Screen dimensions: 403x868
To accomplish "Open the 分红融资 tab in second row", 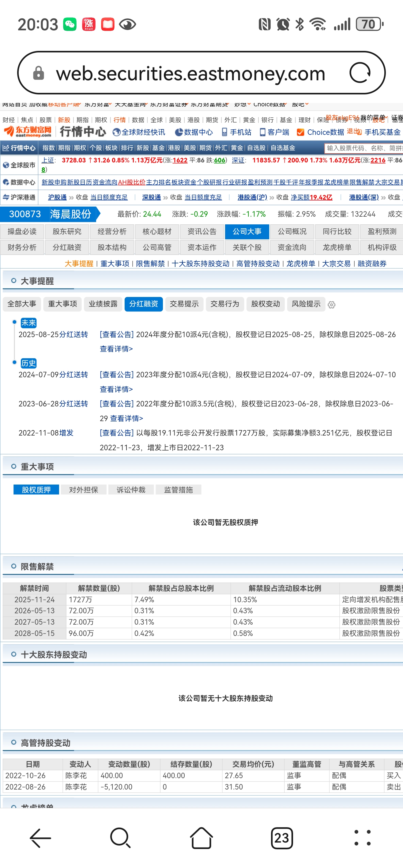I will coord(67,247).
